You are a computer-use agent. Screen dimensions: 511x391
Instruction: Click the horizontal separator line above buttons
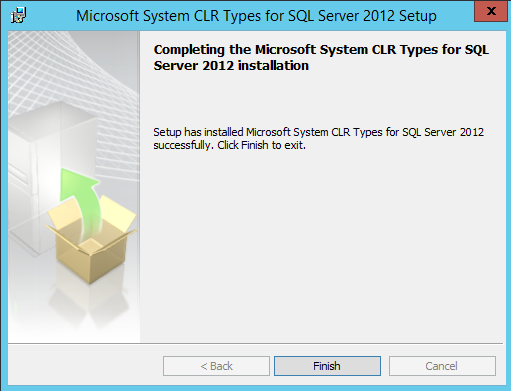click(x=255, y=343)
